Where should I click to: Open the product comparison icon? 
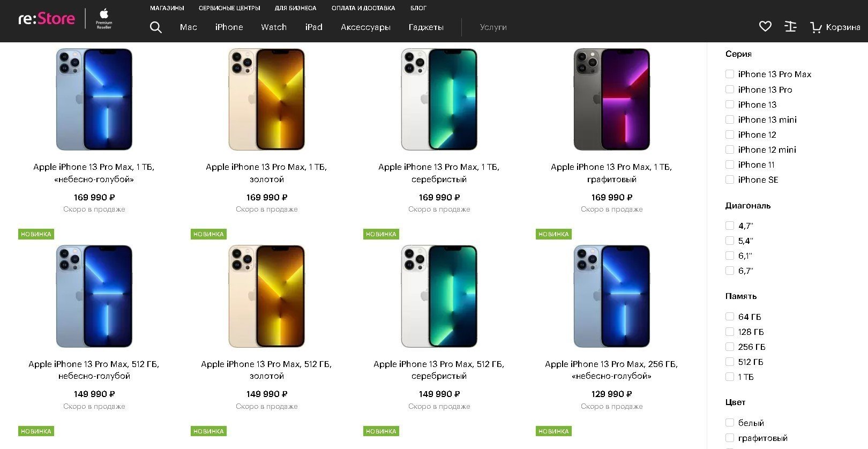coord(790,26)
